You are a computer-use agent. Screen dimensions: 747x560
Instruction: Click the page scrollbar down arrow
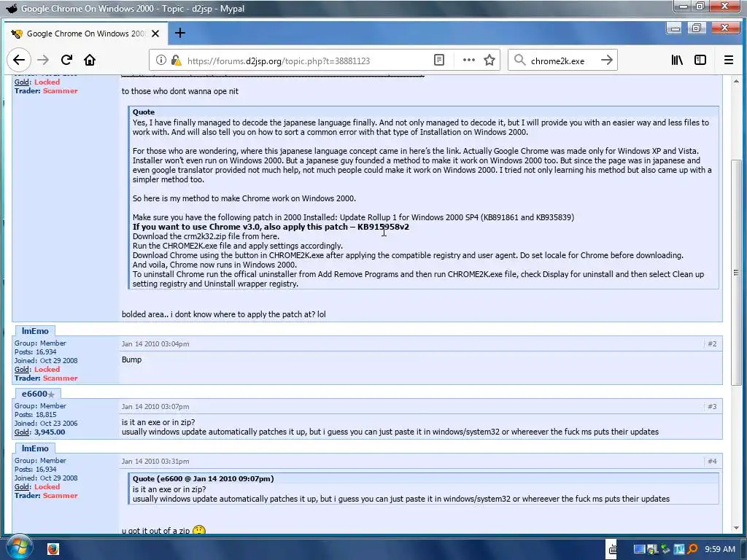[x=736, y=528]
